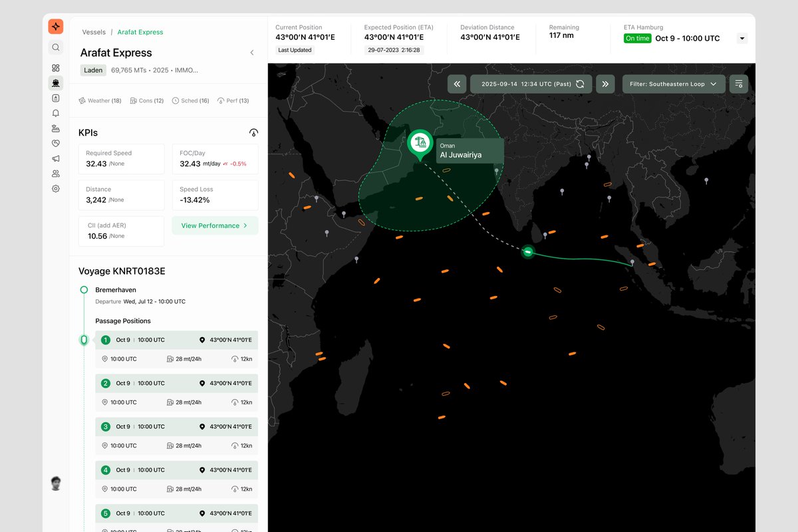
Task: Step backward with double-left arrow button
Action: [457, 84]
